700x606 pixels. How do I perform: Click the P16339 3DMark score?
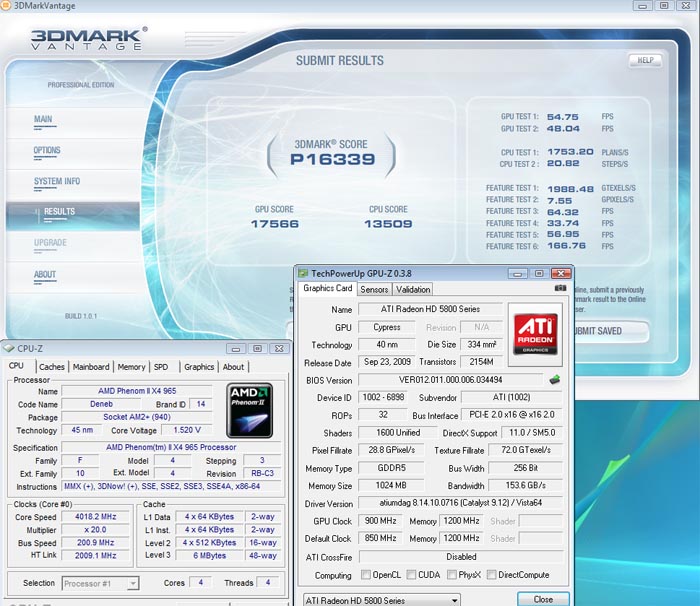333,159
